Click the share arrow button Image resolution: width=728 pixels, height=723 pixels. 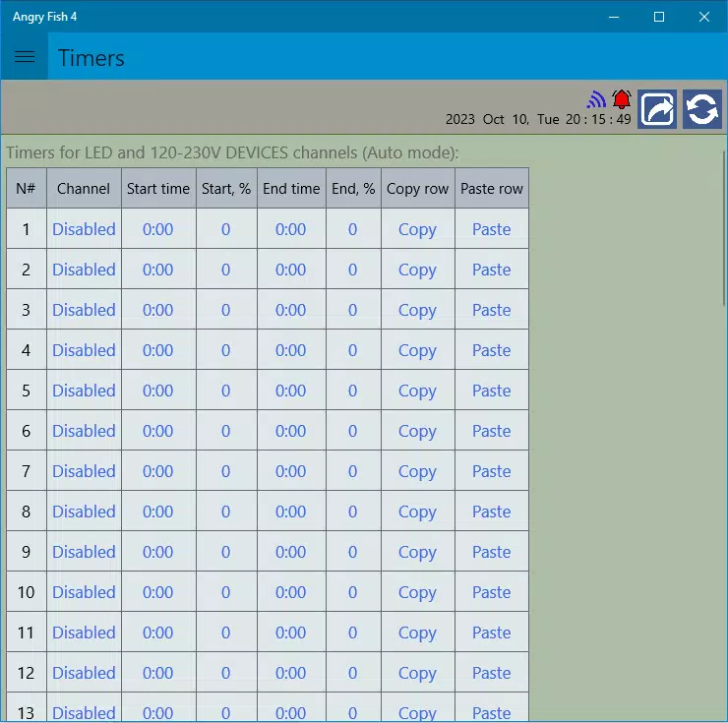(657, 109)
